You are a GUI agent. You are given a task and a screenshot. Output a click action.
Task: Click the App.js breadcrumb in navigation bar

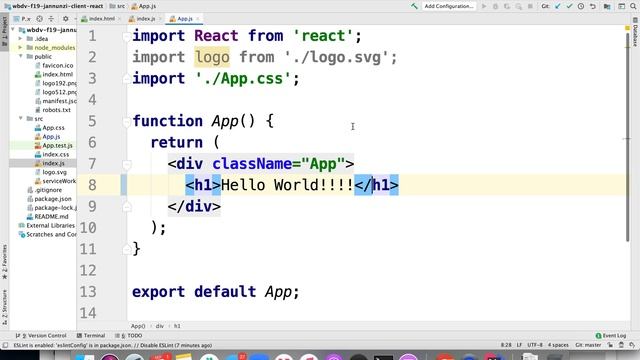pyautogui.click(x=144, y=6)
